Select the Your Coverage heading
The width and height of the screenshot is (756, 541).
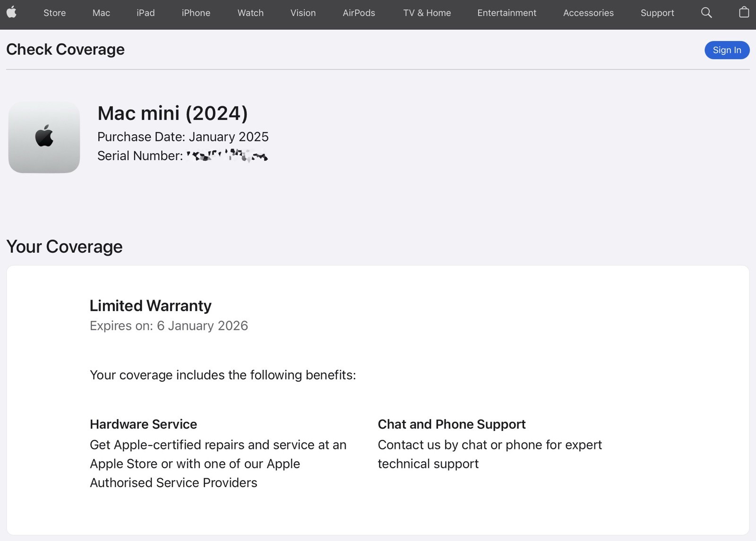(64, 247)
